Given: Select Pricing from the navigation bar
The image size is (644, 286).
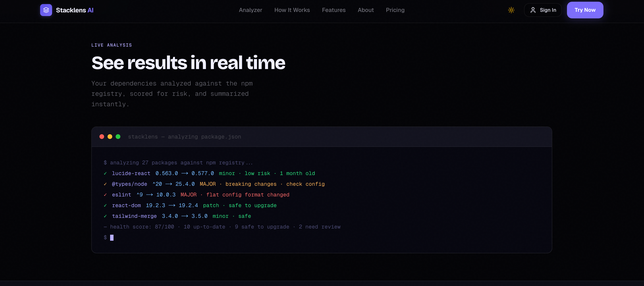Looking at the screenshot, I should [395, 10].
